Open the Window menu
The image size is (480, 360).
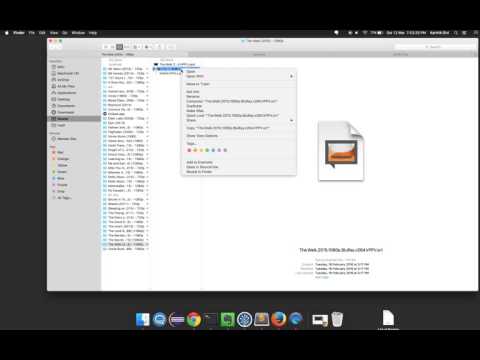coord(78,33)
